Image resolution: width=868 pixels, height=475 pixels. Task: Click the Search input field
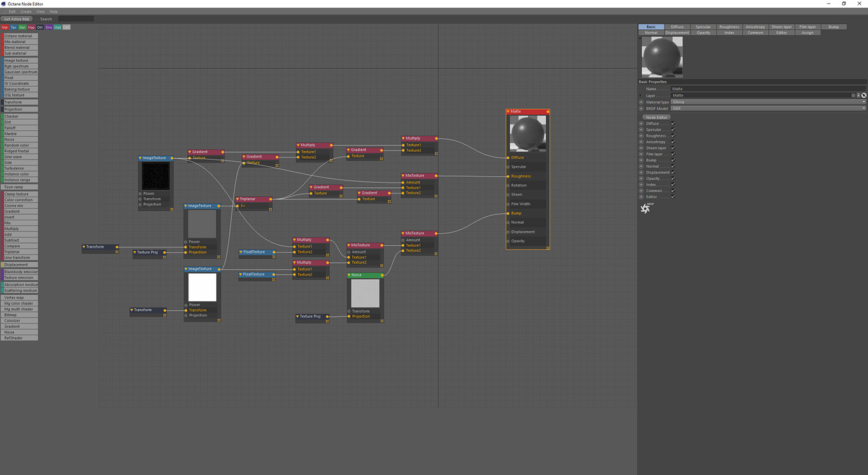pyautogui.click(x=76, y=19)
